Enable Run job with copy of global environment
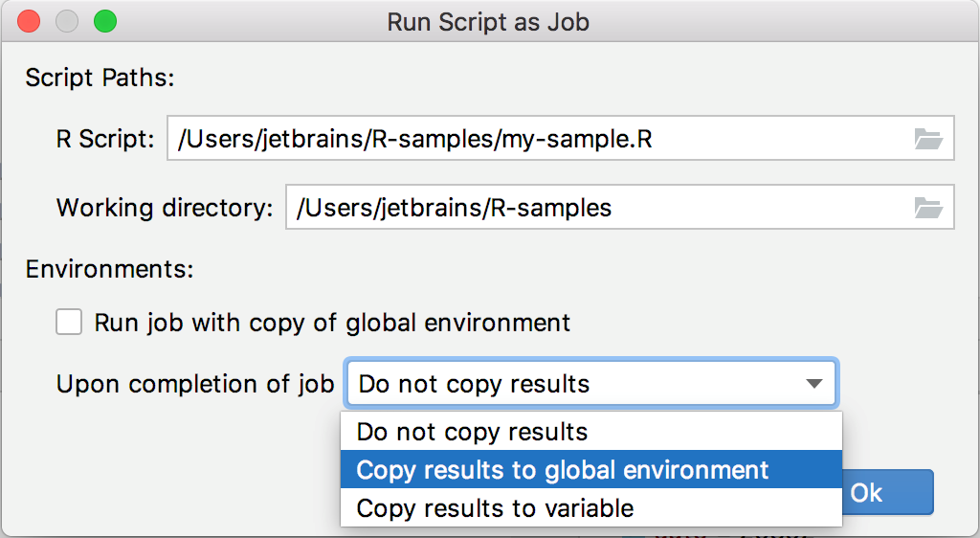Screen dimensions: 980x538 coord(69,323)
